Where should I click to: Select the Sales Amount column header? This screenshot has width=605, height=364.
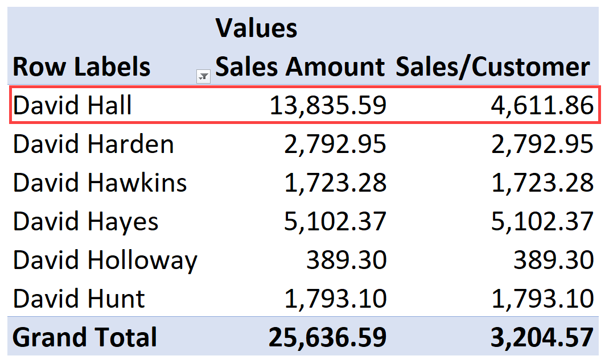pyautogui.click(x=300, y=67)
